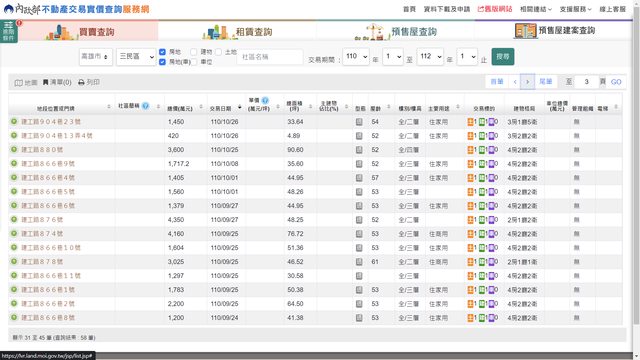Switch to the 租賃查詢 tab
Screen dimensions: 640x360
pyautogui.click(x=238, y=31)
